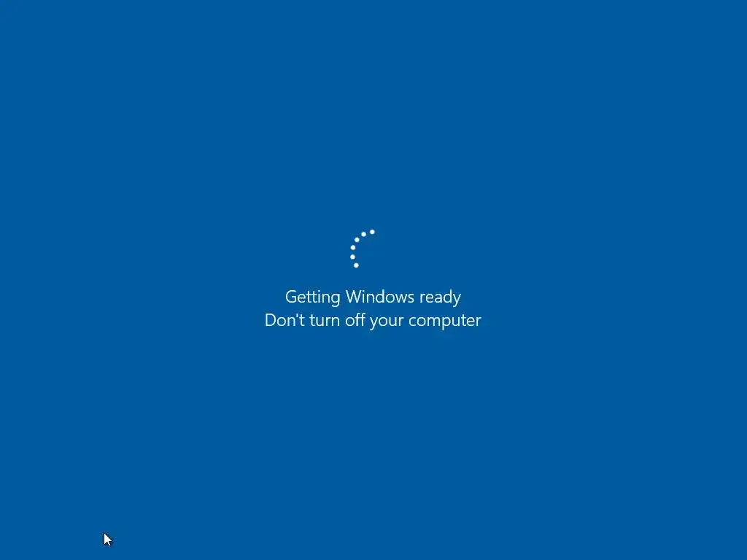Click the second dot from spinner's top
Viewport: 747px width, 560px height.
click(363, 234)
